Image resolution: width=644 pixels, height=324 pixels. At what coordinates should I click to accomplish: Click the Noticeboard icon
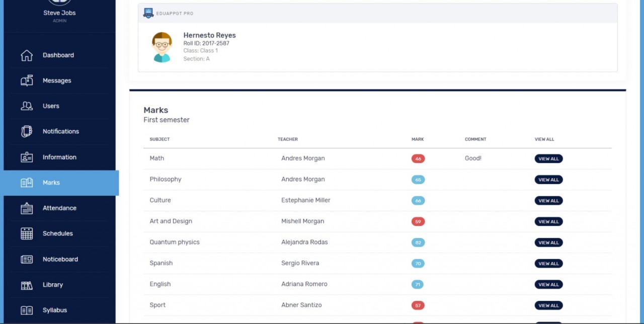pyautogui.click(x=27, y=259)
